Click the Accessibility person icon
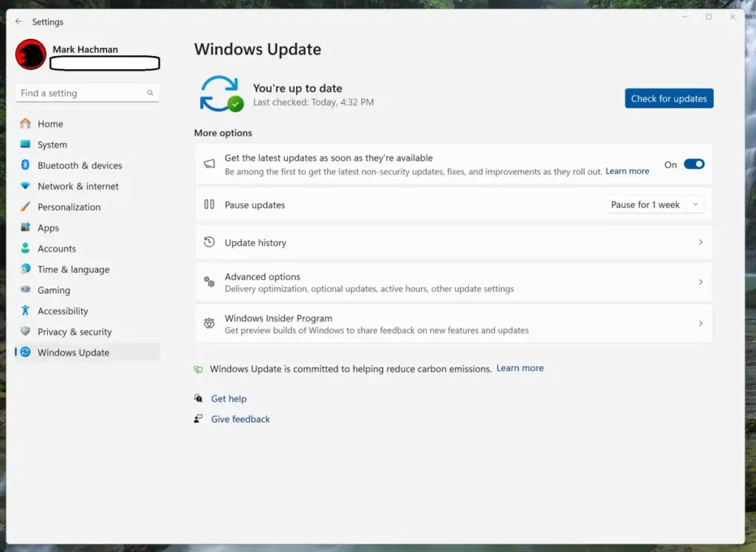Screen dimensions: 756x552 click(x=25, y=311)
